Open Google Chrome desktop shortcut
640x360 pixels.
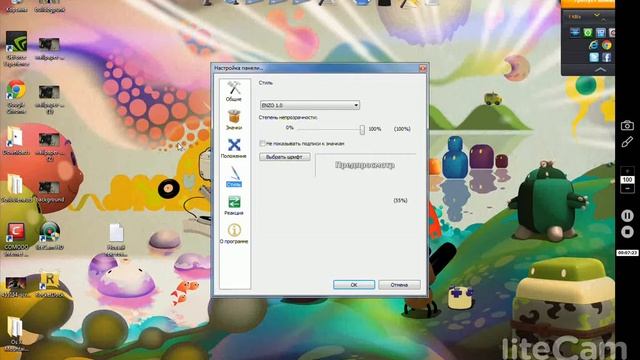(16, 96)
